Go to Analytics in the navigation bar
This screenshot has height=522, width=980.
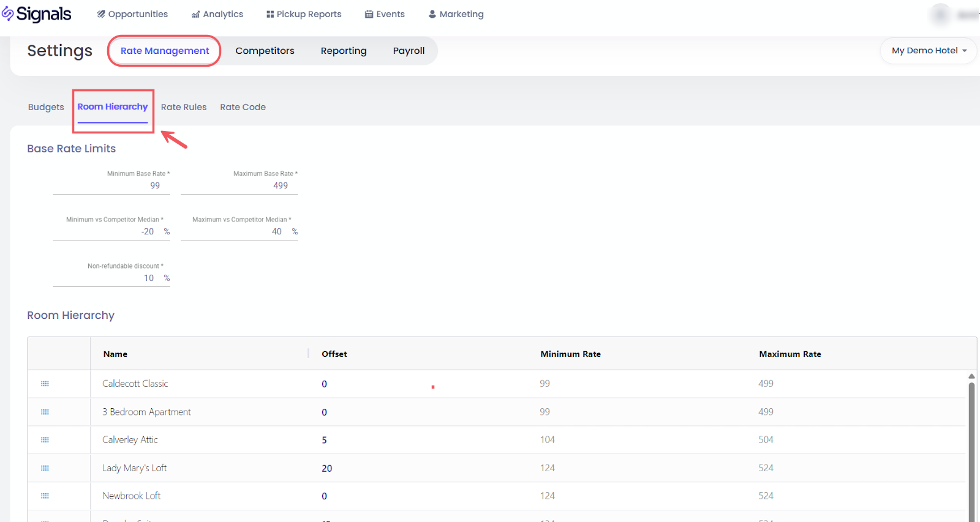tap(217, 14)
